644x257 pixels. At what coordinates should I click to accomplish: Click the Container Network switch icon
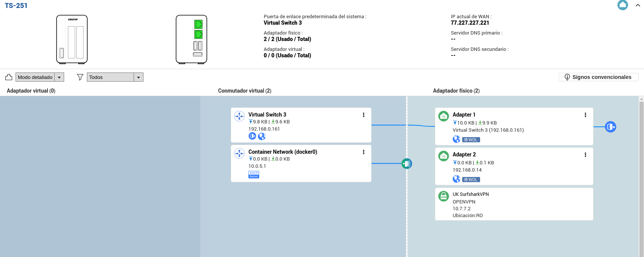click(239, 153)
